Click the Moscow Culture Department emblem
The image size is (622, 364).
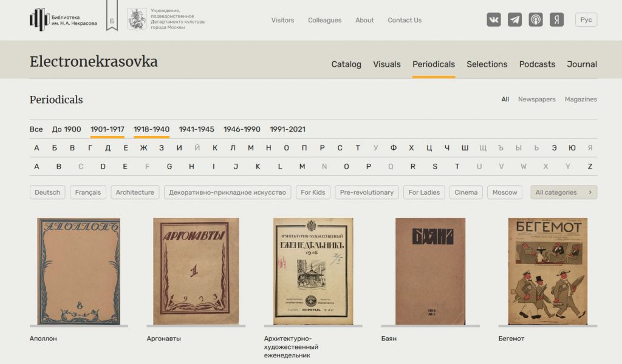[x=137, y=19]
